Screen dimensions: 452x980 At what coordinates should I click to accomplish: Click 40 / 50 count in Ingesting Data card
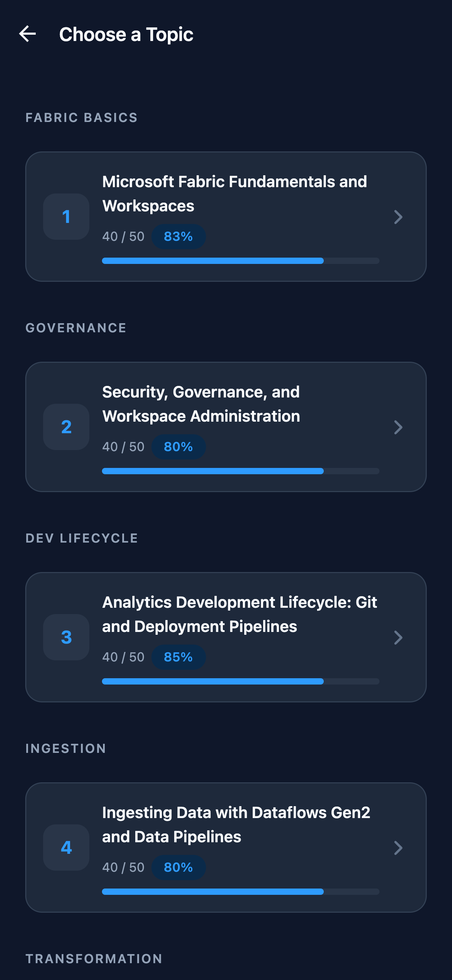[x=123, y=868]
